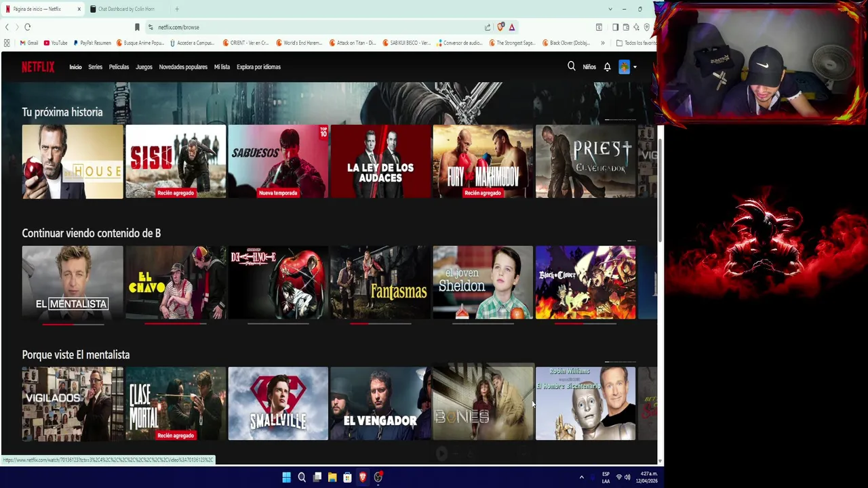Screen dimensions: 868x488
Task: Open File Explorer from taskbar
Action: click(x=332, y=477)
